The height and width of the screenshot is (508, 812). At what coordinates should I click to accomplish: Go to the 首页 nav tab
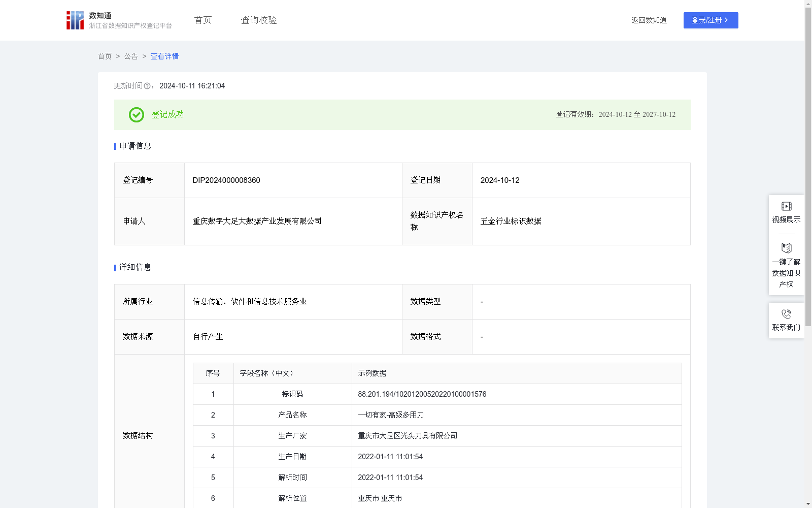point(203,20)
